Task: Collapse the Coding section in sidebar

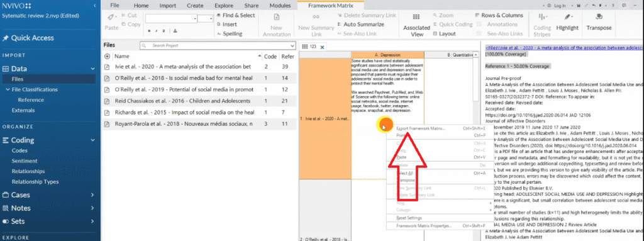Action: click(x=92, y=140)
